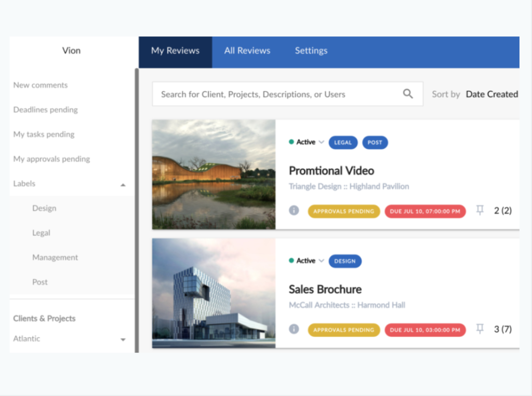The width and height of the screenshot is (532, 396).
Task: Switch to the All Reviews tab
Action: click(247, 50)
